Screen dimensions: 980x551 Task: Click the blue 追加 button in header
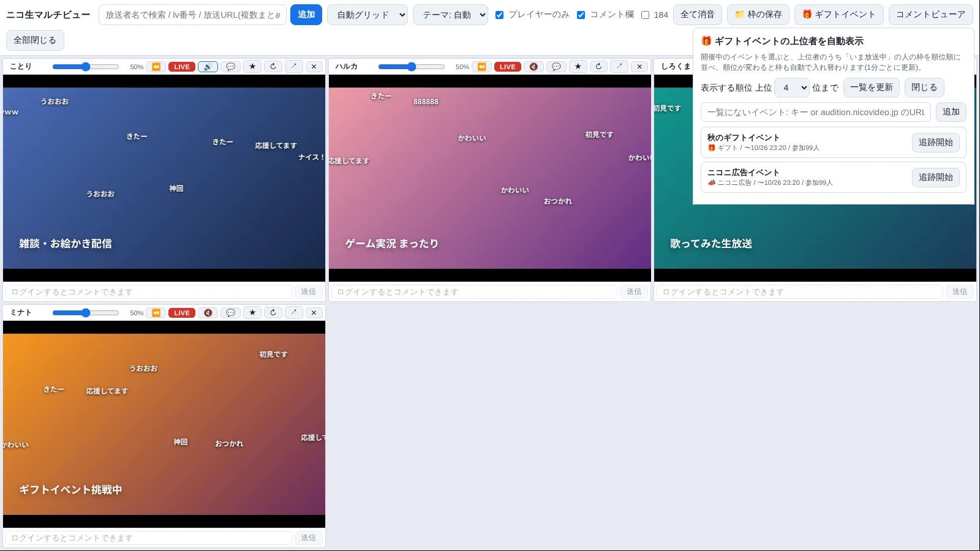[306, 15]
